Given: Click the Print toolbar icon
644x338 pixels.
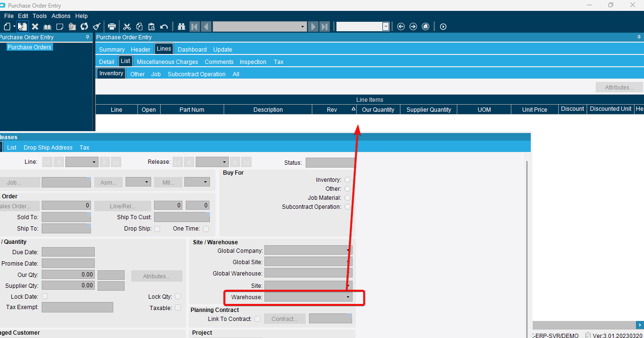Looking at the screenshot, I should click(x=112, y=27).
